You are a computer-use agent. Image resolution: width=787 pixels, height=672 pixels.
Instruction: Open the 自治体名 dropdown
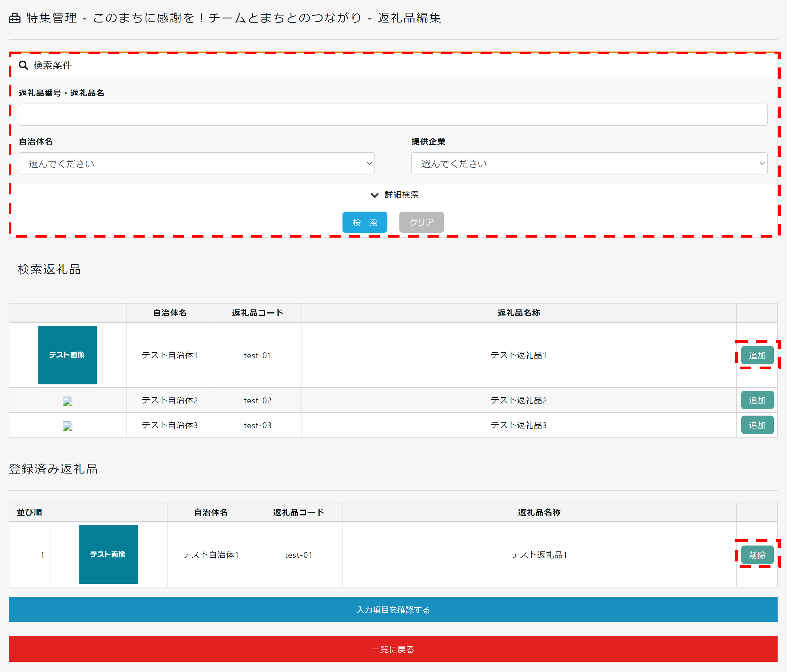click(x=197, y=164)
